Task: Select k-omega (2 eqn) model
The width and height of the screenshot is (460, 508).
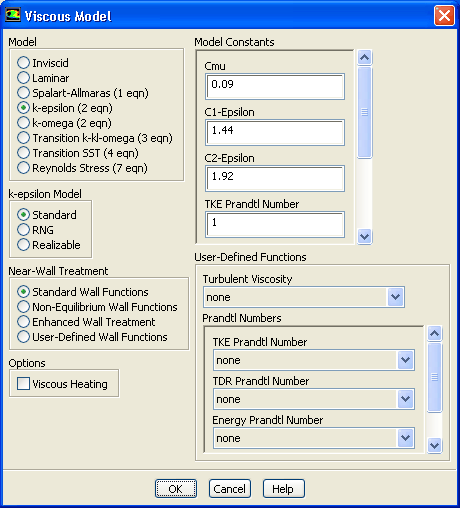Action: click(x=23, y=123)
